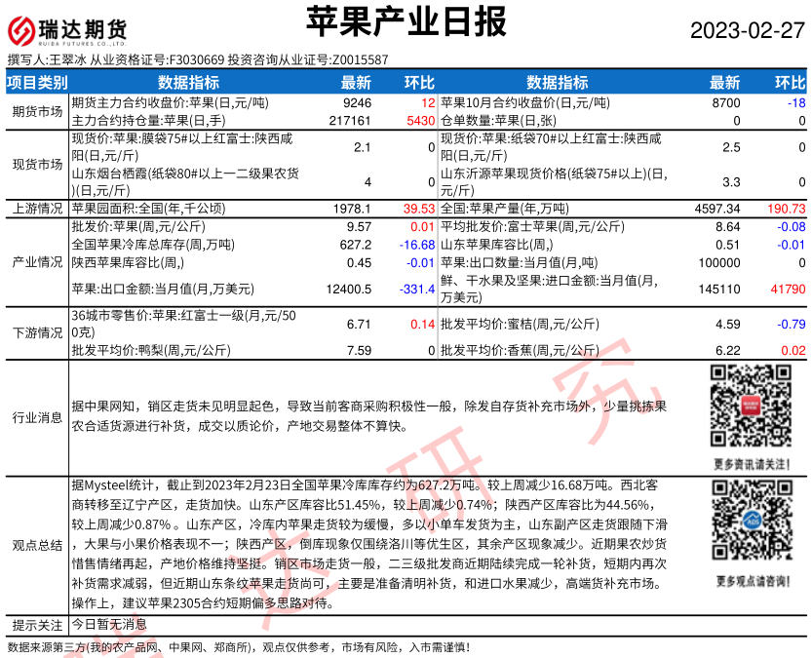Click the 更多资讯请关注 caption
Screen dimensions: 812x658
pyautogui.click(x=751, y=463)
